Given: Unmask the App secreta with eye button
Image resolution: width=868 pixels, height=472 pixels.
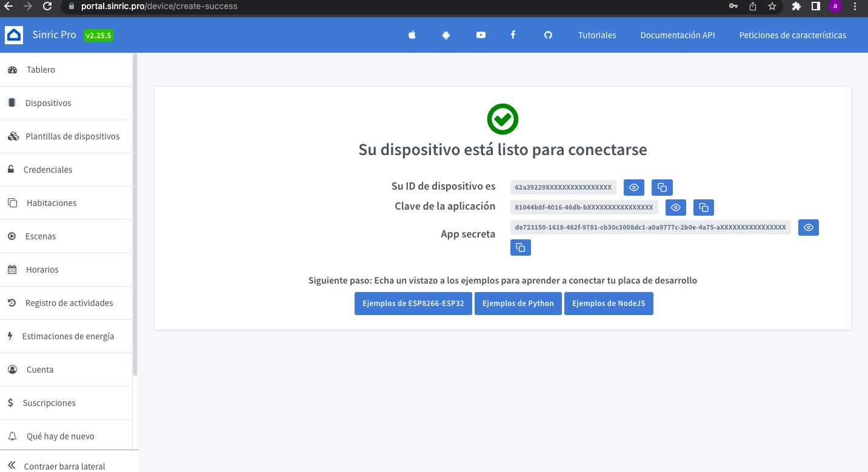Looking at the screenshot, I should [x=808, y=228].
